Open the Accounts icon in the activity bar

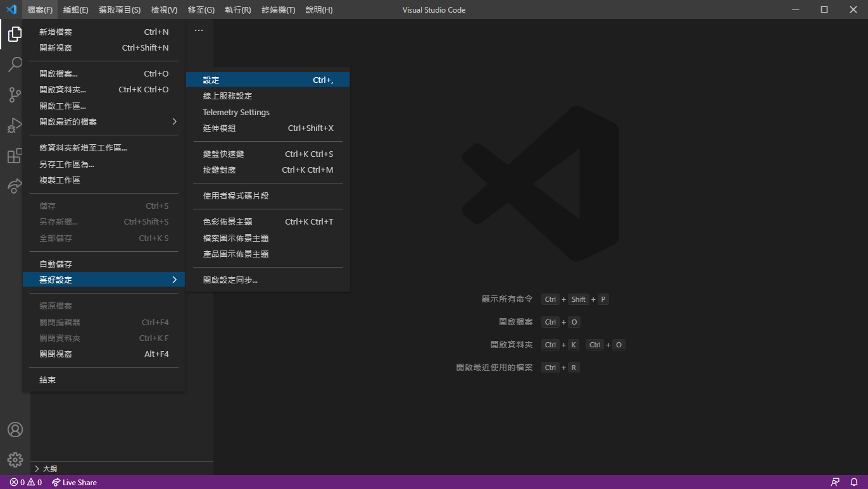coord(15,429)
